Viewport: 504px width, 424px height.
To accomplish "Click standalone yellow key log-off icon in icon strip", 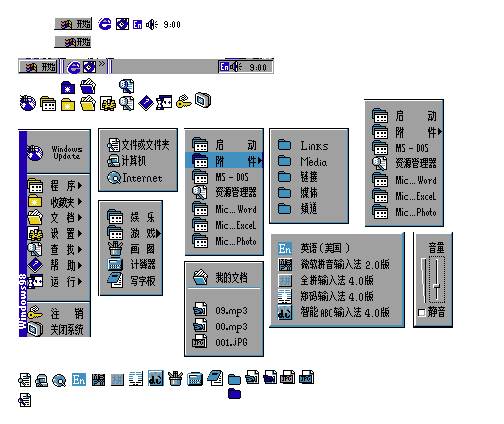I will (x=184, y=101).
